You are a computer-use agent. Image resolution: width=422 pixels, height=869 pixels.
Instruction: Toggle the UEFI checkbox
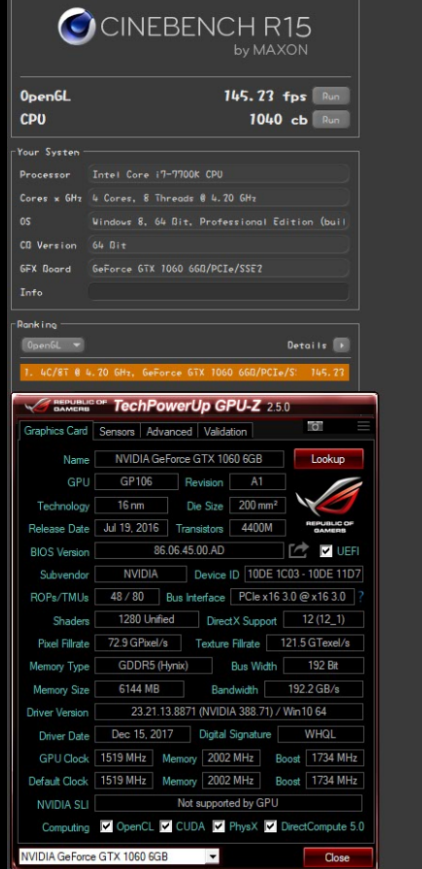[x=327, y=551]
